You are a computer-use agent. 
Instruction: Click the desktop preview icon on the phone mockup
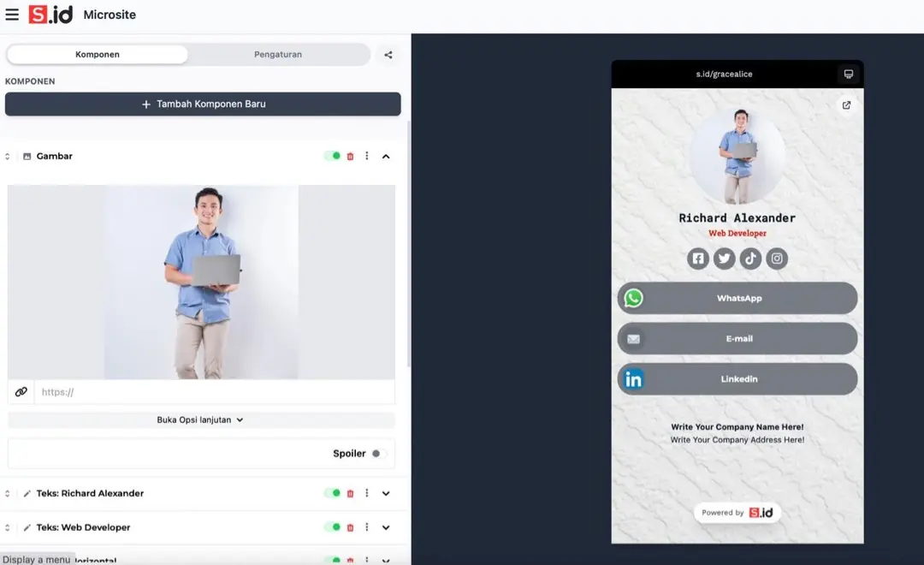point(848,74)
